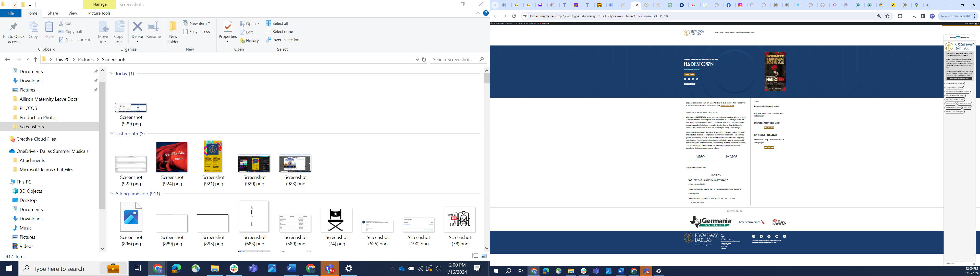Open Explorer help with blue question icon
This screenshot has height=276, width=980.
[x=486, y=13]
